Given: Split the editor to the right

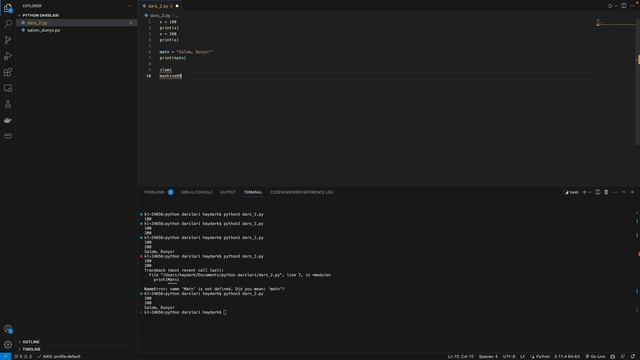Looking at the screenshot, I should click(x=624, y=6).
